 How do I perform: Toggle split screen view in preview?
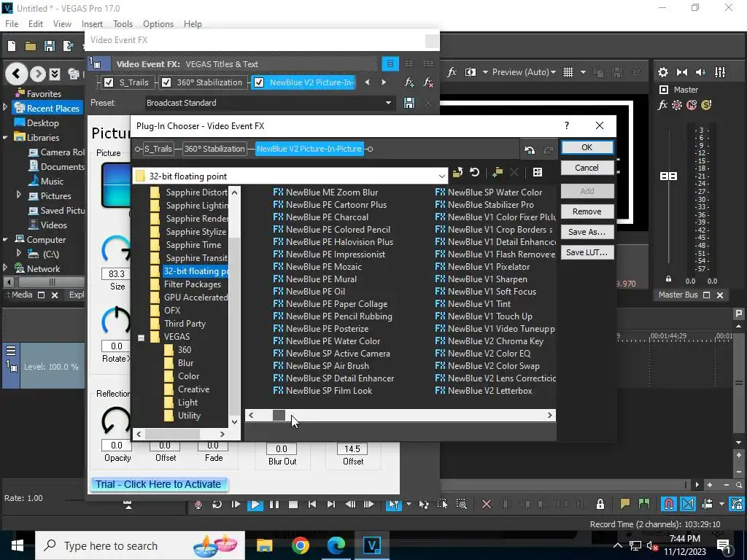(471, 72)
